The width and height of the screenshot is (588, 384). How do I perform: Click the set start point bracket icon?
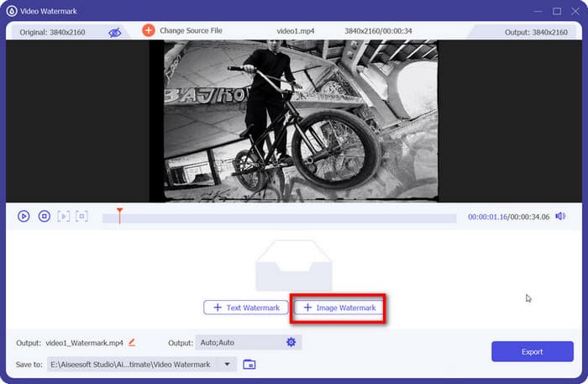63,216
